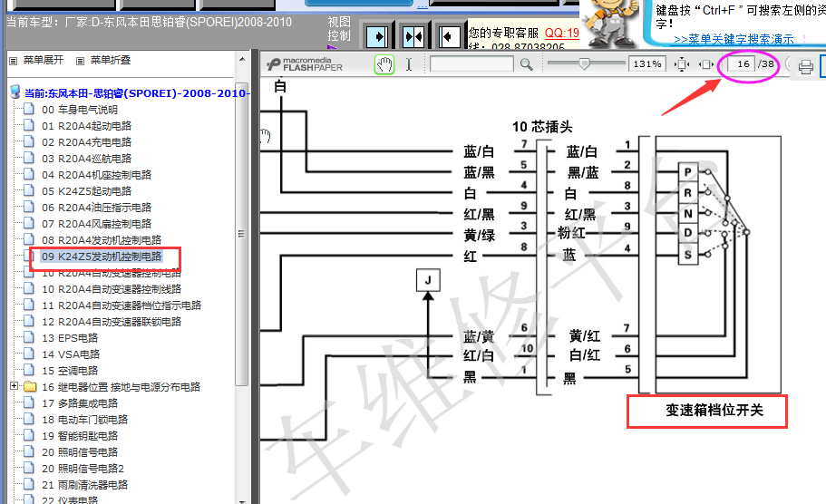
Task: Open 20 照明信号电路 in tree
Action: pos(80,452)
